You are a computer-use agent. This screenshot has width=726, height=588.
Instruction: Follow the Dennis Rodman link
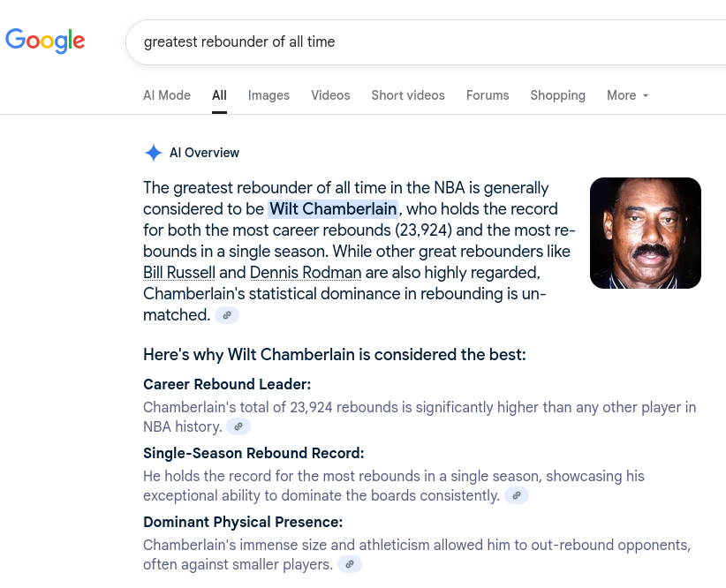pos(306,273)
